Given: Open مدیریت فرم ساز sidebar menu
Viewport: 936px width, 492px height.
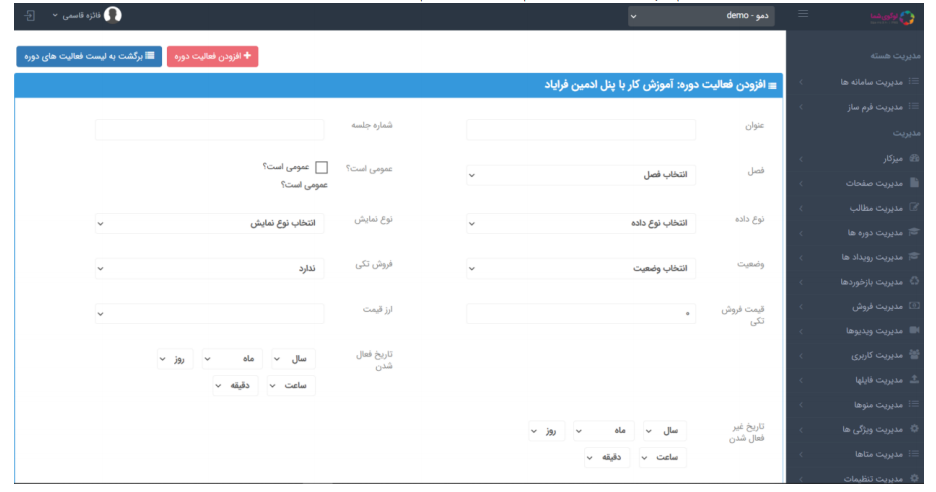Looking at the screenshot, I should point(855,107).
